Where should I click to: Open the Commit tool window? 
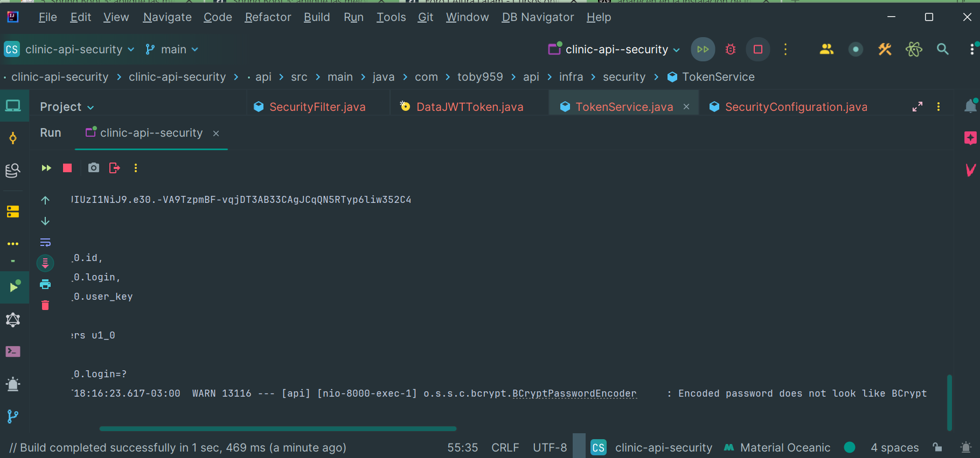pos(13,138)
